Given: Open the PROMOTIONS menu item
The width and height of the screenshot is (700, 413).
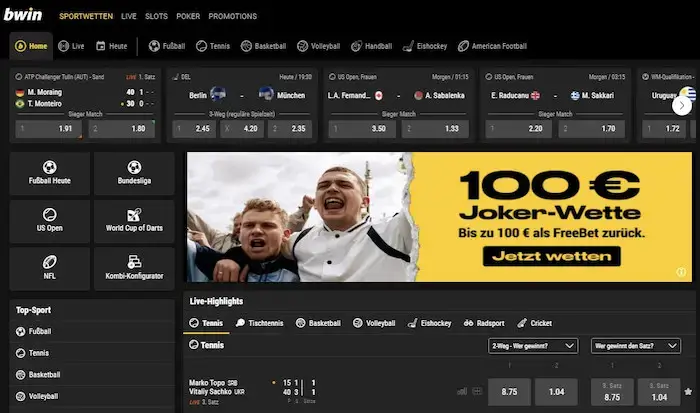Looking at the screenshot, I should coord(233,16).
